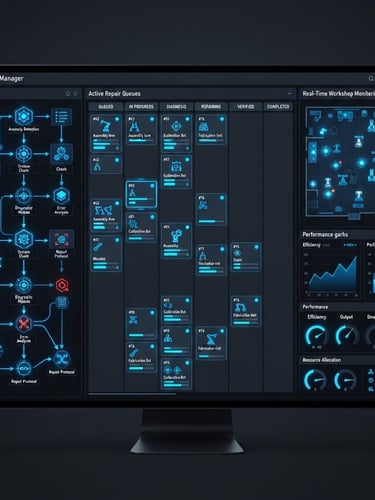Open the top Queued card with robot arm
The image size is (375, 500).
pos(106,134)
